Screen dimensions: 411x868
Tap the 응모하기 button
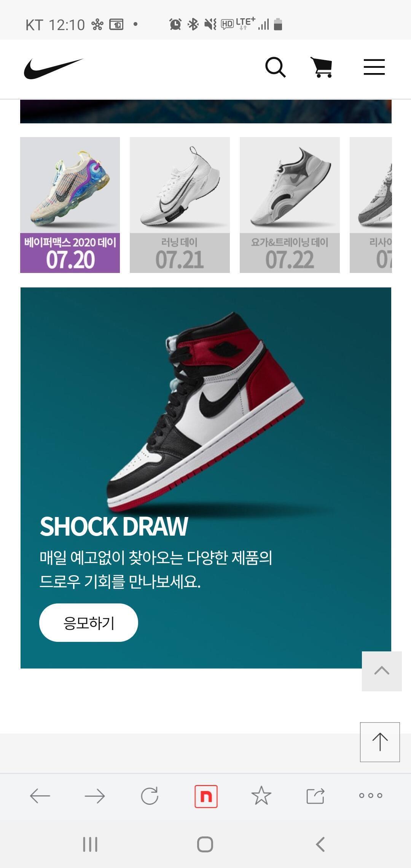89,622
